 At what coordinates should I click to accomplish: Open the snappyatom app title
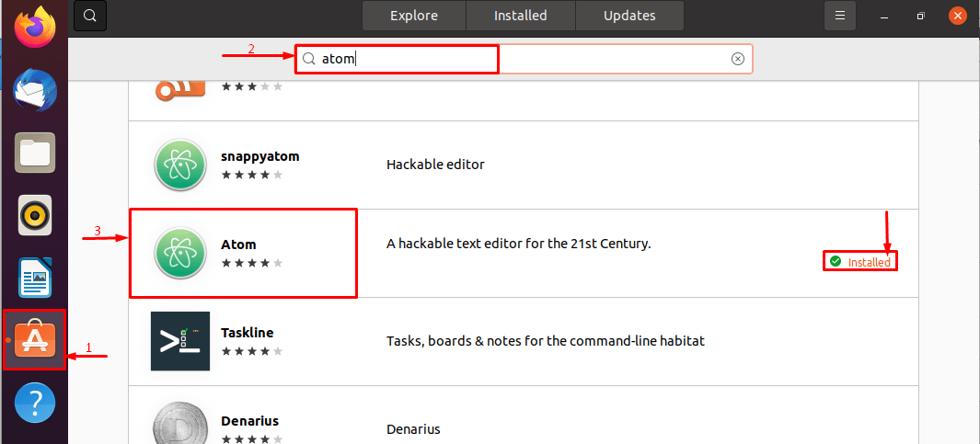pyautogui.click(x=260, y=156)
